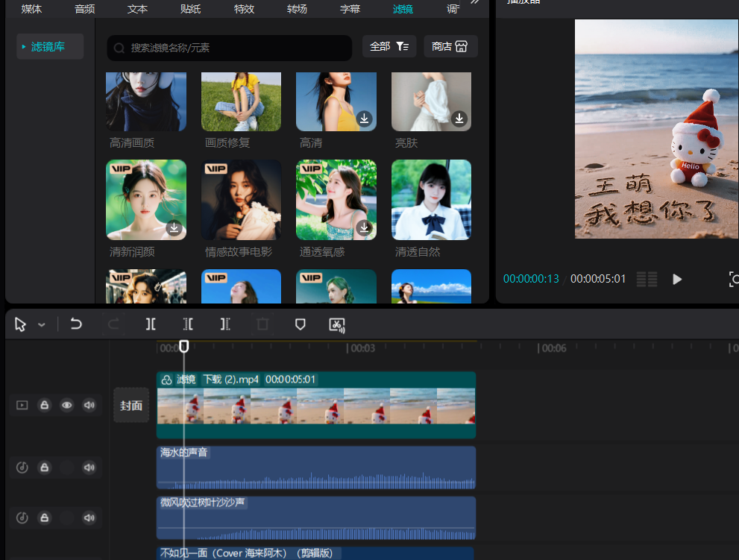Download the 清新润颜 filter

[174, 228]
